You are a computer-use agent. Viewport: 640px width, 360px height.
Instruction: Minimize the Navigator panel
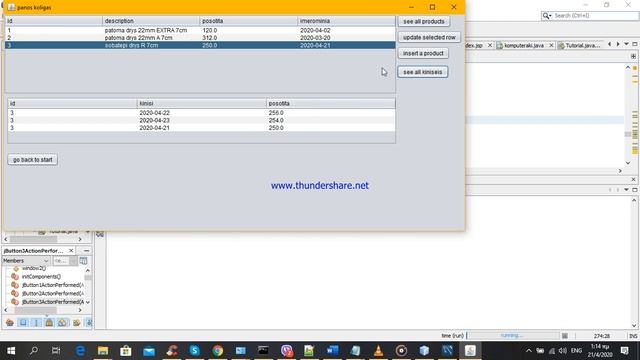click(87, 250)
